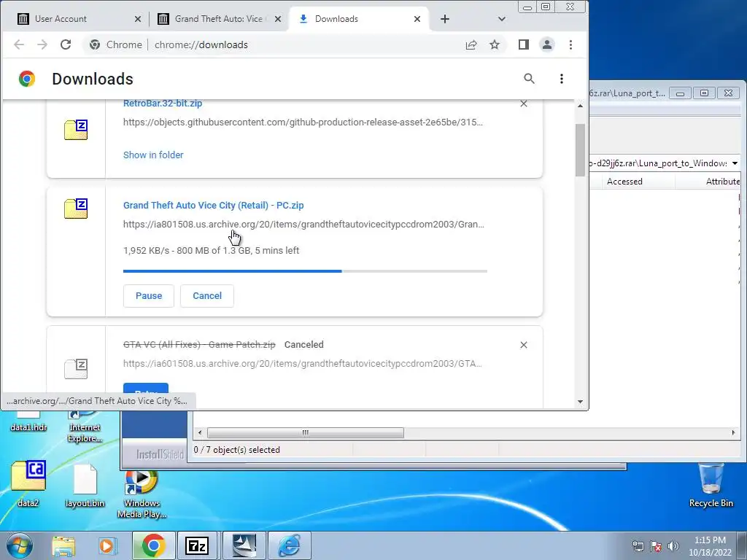Open the Chrome profile avatar

547,44
